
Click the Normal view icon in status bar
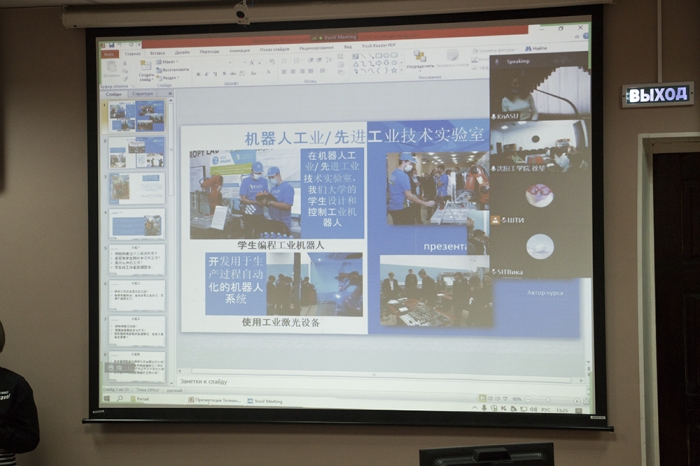pyautogui.click(x=484, y=397)
